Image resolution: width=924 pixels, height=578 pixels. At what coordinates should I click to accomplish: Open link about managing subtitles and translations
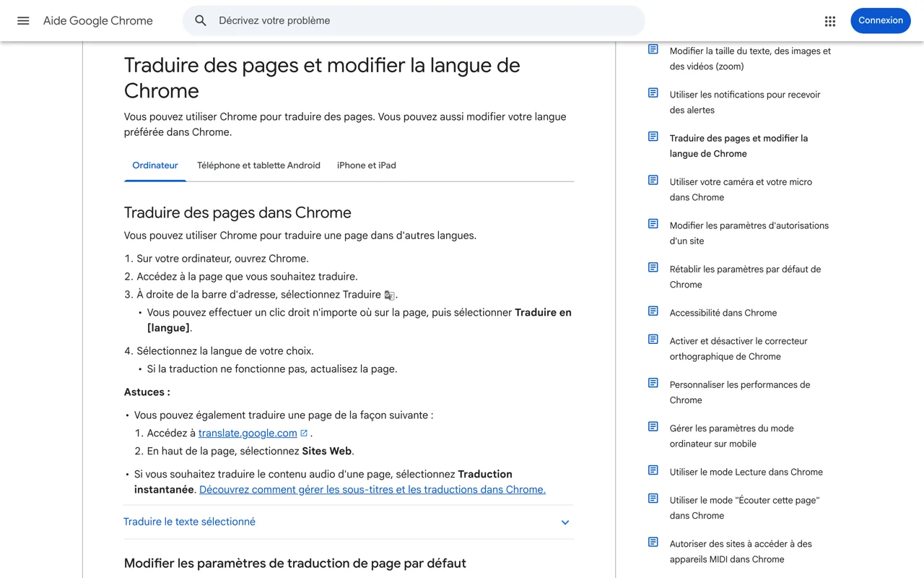click(372, 489)
